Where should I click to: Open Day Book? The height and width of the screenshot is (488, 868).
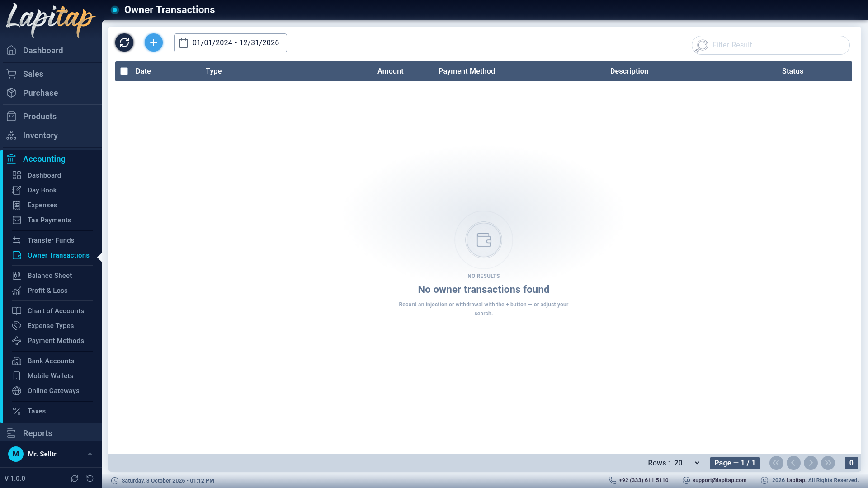pyautogui.click(x=52, y=190)
